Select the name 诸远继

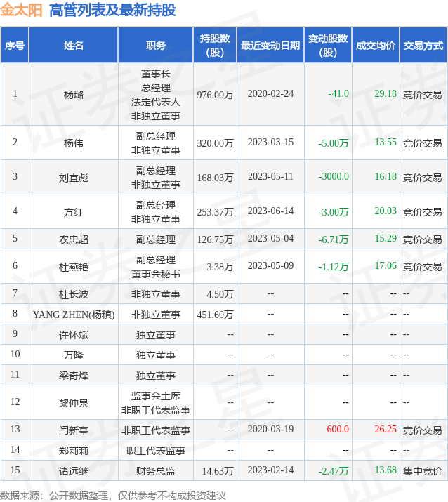(73, 470)
